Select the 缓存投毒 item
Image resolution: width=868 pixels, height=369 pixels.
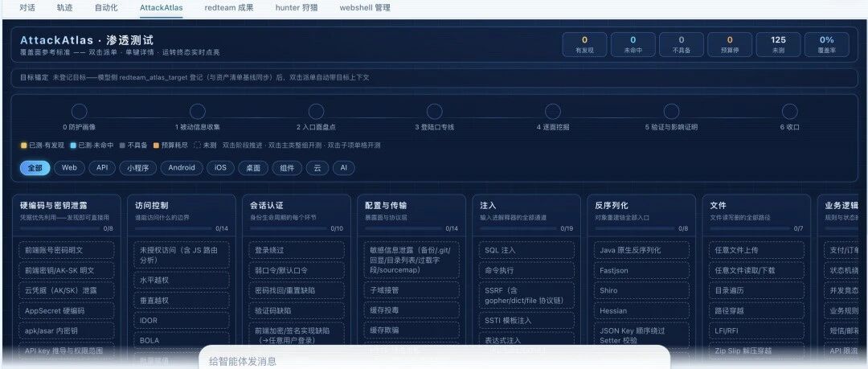click(411, 310)
